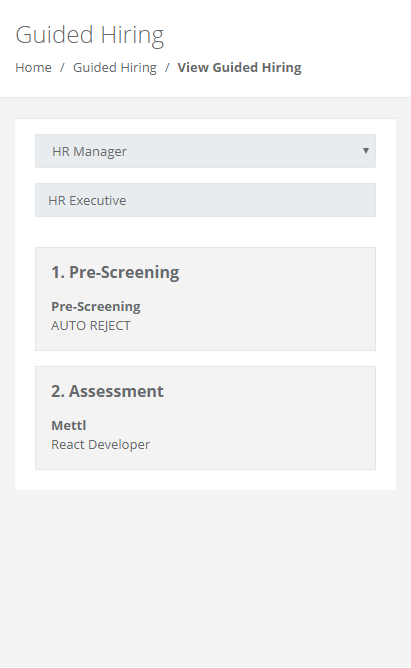Viewport: 411px width, 668px height.
Task: Click the bold Pre-Screening label
Action: [x=96, y=306]
